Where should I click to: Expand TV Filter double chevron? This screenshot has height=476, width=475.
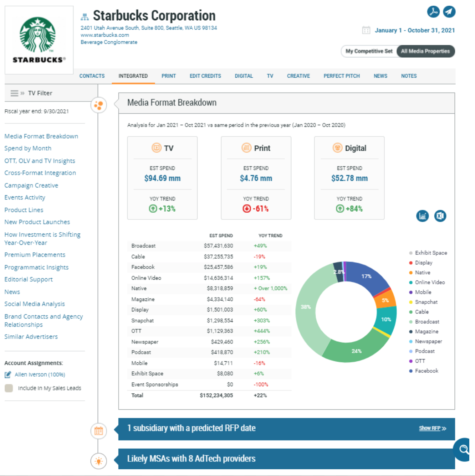pyautogui.click(x=22, y=93)
